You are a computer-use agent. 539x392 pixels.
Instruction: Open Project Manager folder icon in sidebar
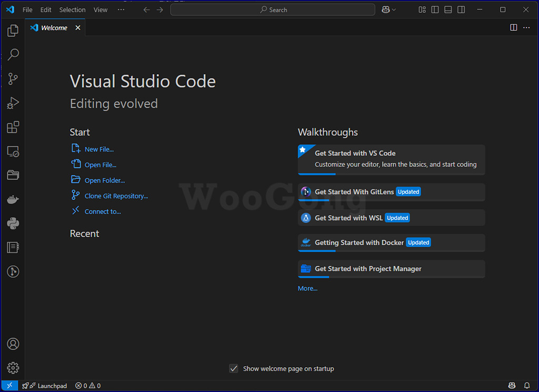pyautogui.click(x=13, y=175)
